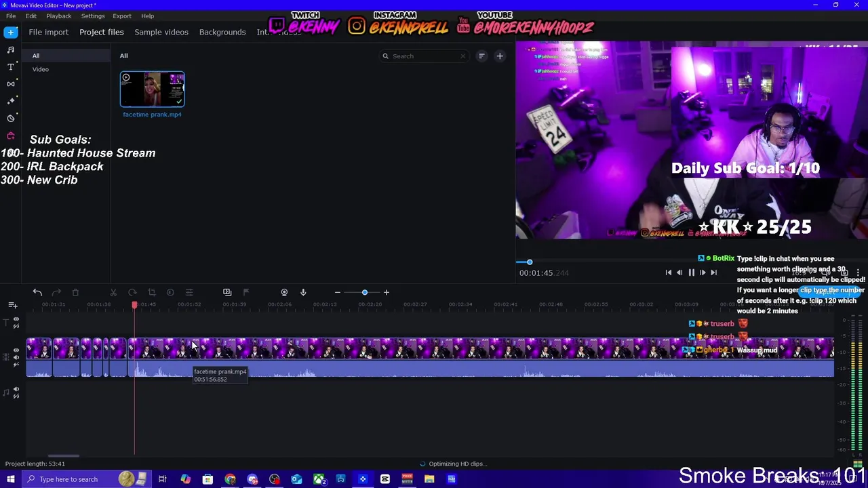Open the Settings menu

[x=93, y=16]
